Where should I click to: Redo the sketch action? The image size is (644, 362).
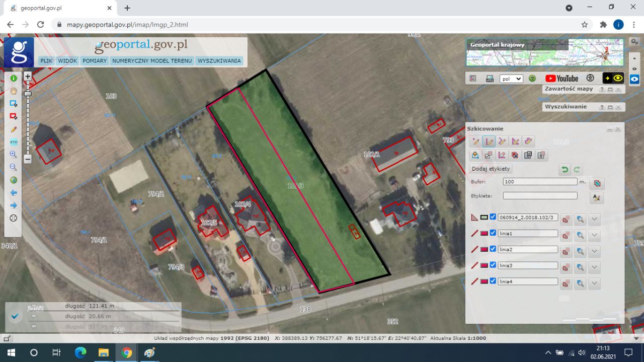pyautogui.click(x=577, y=170)
